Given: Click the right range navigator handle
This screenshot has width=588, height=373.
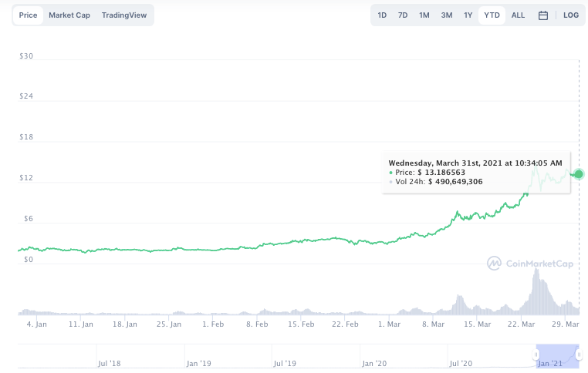Looking at the screenshot, I should pyautogui.click(x=579, y=355).
